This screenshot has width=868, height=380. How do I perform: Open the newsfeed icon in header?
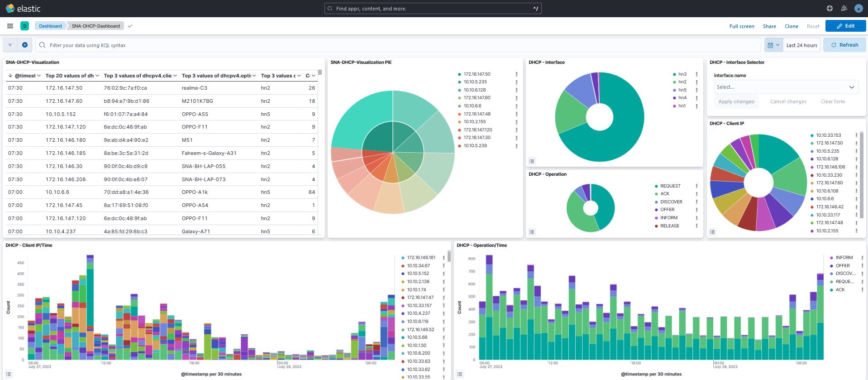pos(844,8)
